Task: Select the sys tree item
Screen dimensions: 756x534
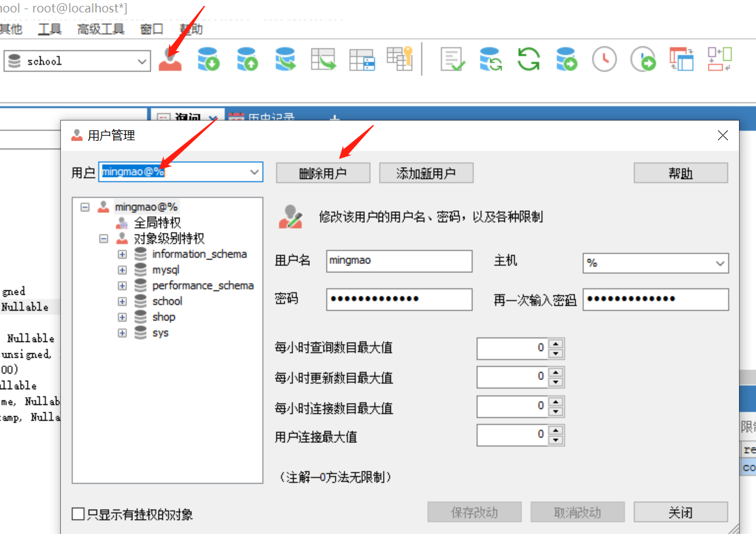Action: [161, 334]
